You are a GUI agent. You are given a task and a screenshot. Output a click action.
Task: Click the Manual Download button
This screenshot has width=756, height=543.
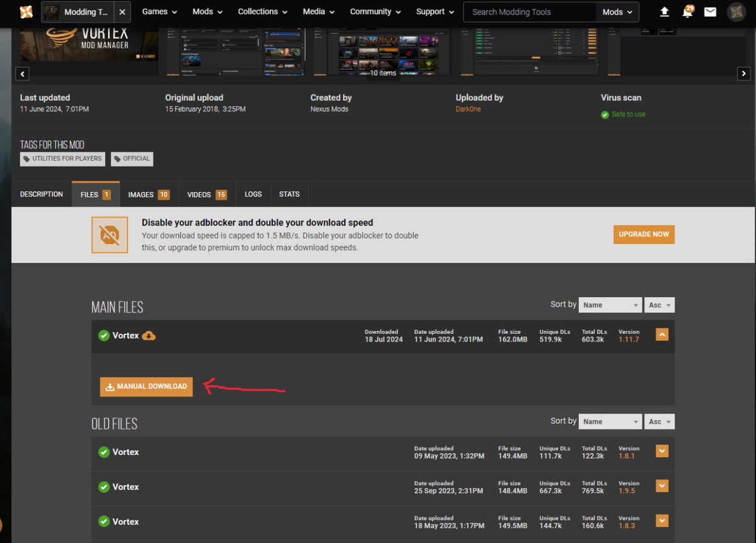pyautogui.click(x=146, y=386)
